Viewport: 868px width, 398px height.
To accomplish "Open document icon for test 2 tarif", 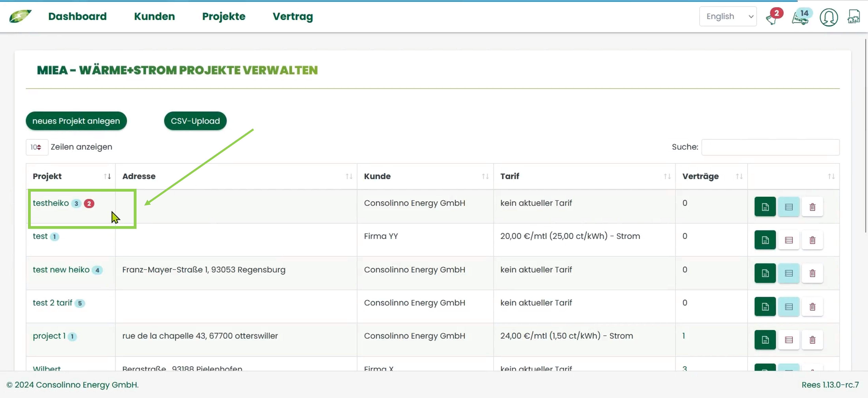I will click(765, 306).
